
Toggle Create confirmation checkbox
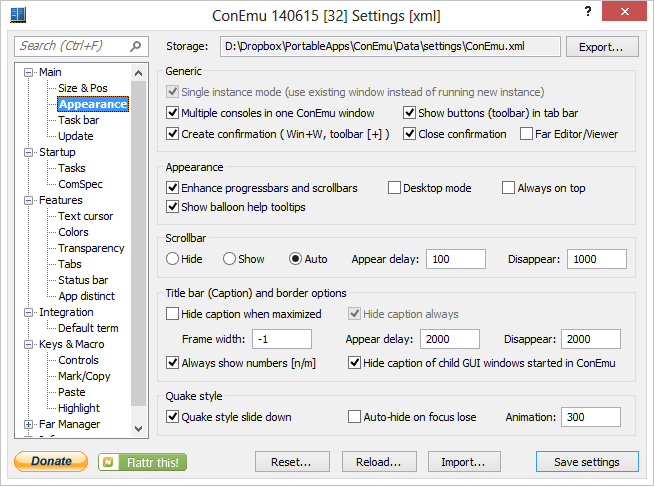(172, 134)
